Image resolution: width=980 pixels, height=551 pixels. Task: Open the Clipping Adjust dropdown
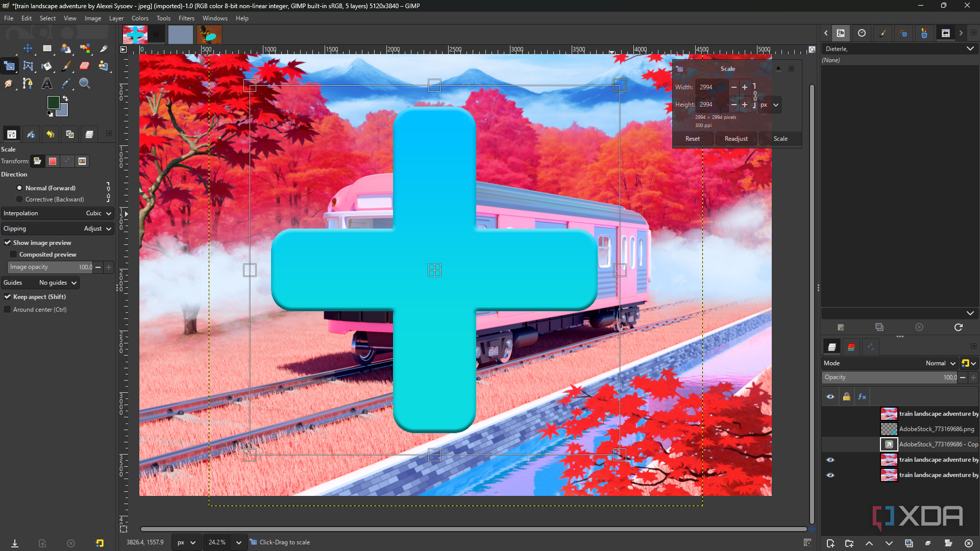tap(57, 229)
